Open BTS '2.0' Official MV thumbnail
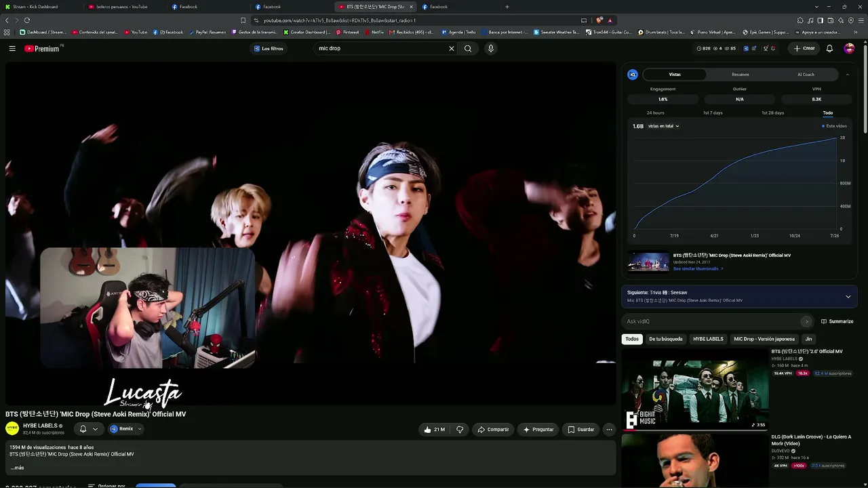Image resolution: width=868 pixels, height=488 pixels. point(695,389)
